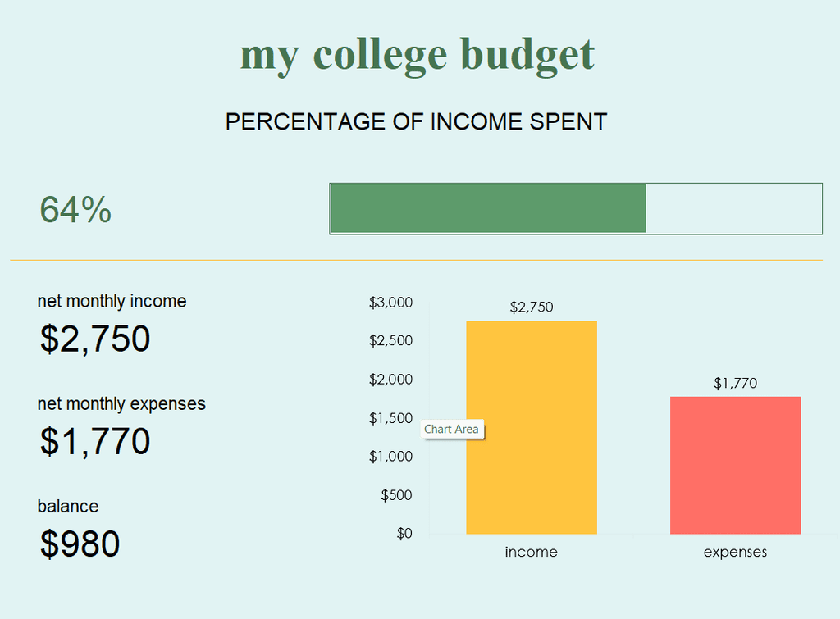Select the red expenses bar in chart

coord(736,466)
